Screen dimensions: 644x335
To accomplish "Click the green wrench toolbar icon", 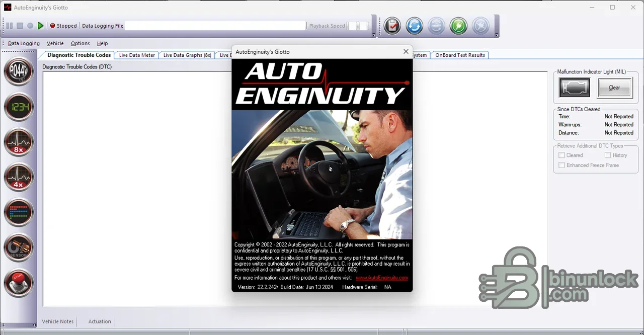I will point(458,26).
